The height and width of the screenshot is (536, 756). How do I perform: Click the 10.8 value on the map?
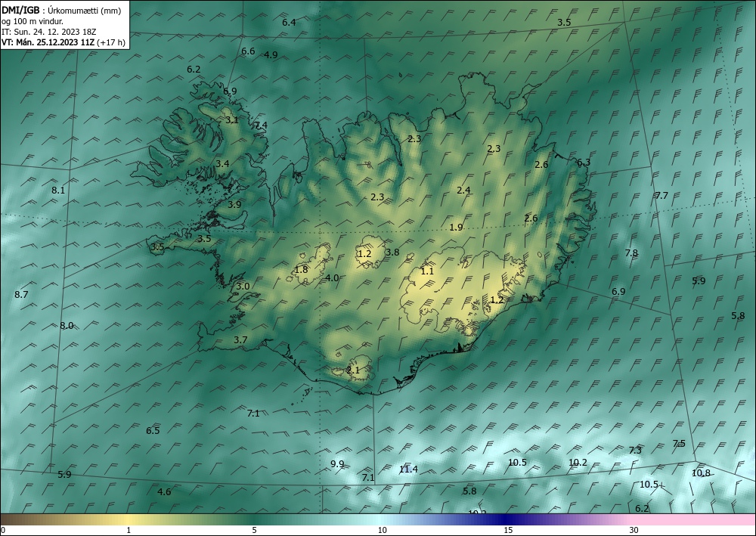point(701,473)
